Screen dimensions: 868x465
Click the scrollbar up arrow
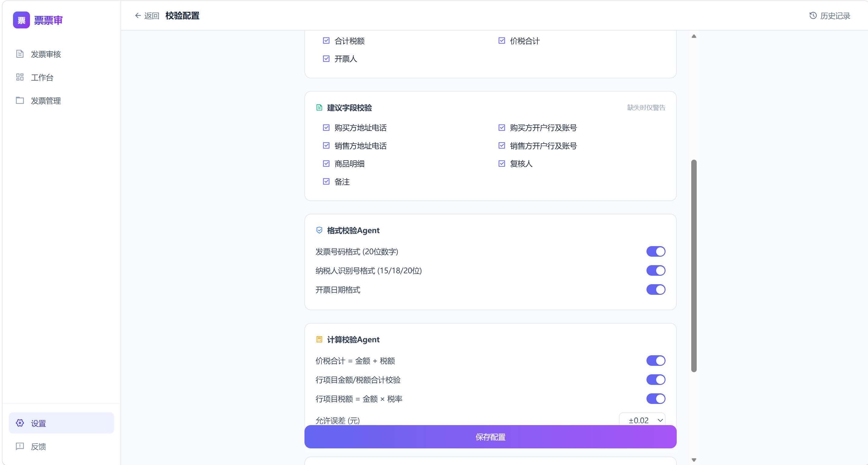pos(694,36)
